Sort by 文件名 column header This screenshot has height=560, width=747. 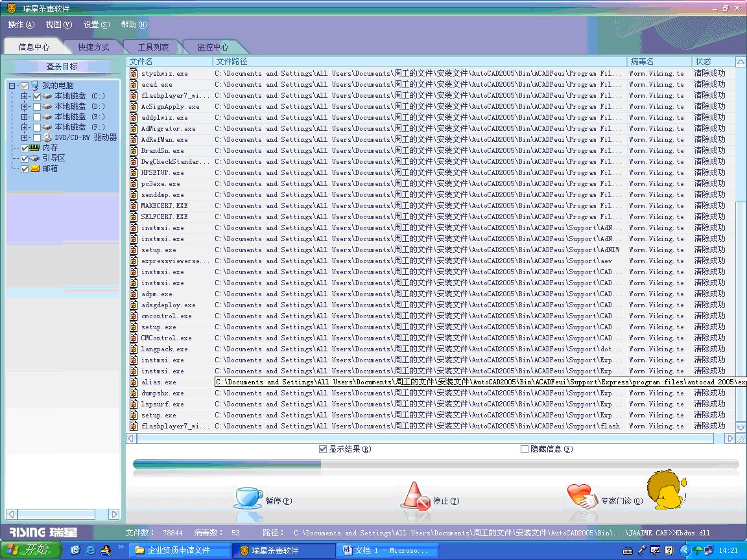point(170,62)
